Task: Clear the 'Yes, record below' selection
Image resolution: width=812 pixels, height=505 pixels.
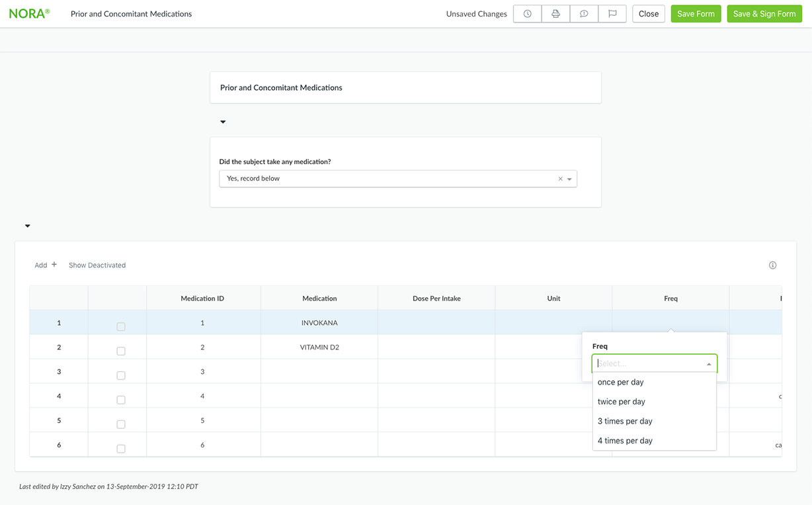Action: (560, 179)
